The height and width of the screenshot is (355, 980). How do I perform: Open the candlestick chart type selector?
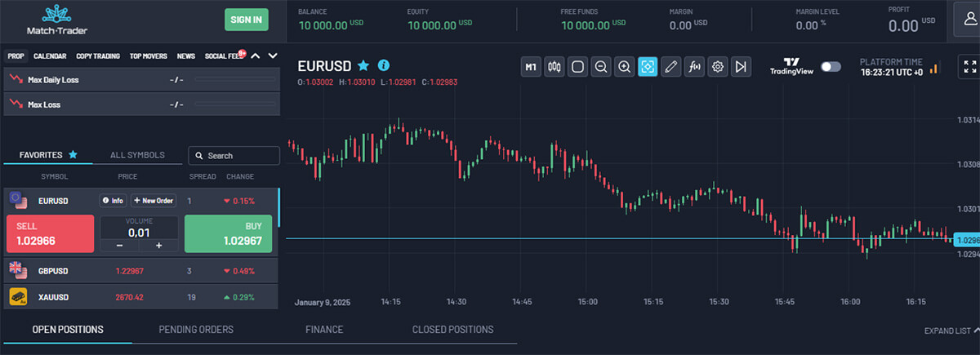pos(555,67)
